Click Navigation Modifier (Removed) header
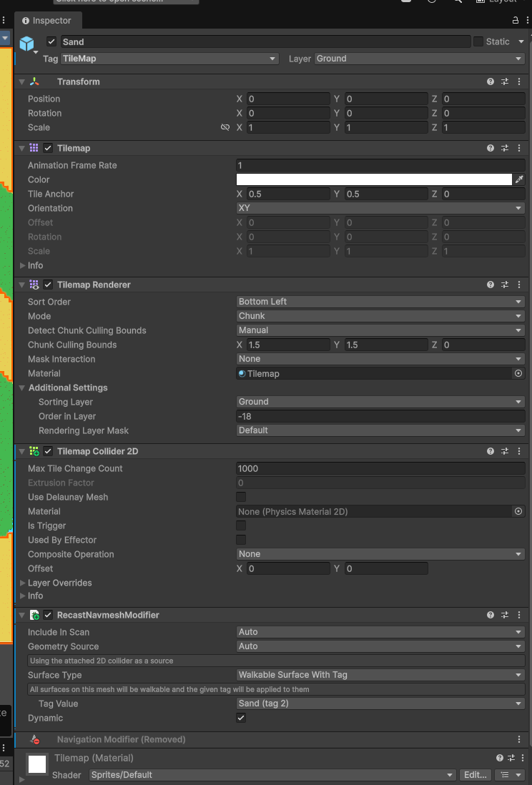This screenshot has width=532, height=785. click(x=121, y=740)
